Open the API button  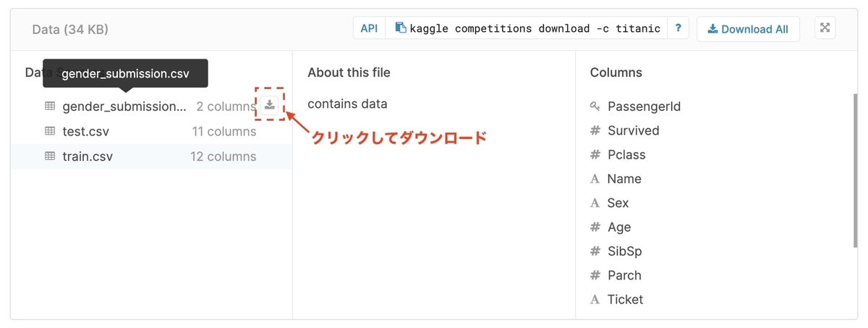(x=369, y=29)
